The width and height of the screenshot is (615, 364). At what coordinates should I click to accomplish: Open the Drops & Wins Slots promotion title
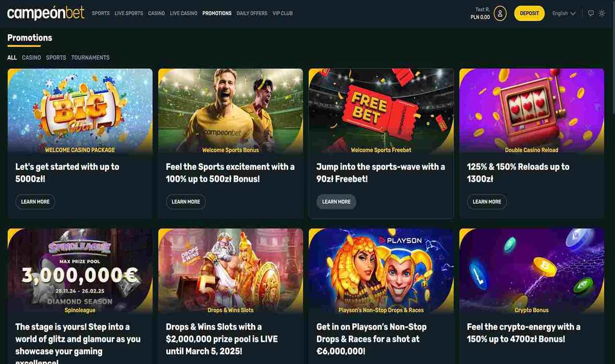click(222, 339)
